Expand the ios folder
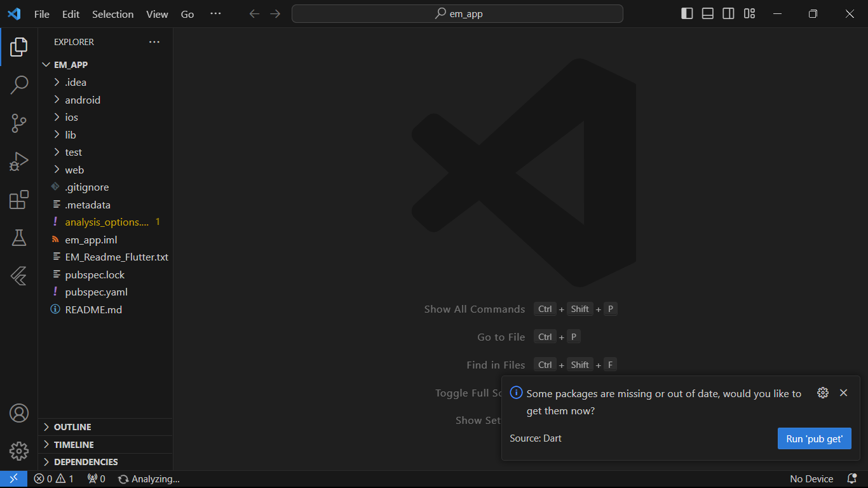Viewport: 868px width, 488px height. (105, 117)
